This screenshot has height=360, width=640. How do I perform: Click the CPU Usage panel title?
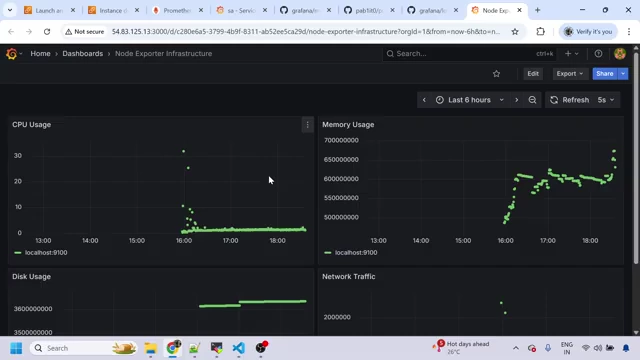[x=31, y=125]
